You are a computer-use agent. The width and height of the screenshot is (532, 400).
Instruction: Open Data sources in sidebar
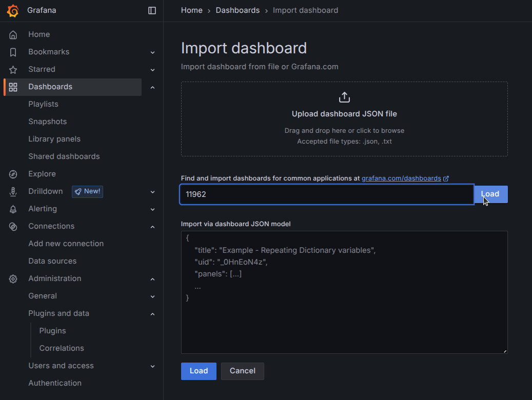(52, 261)
